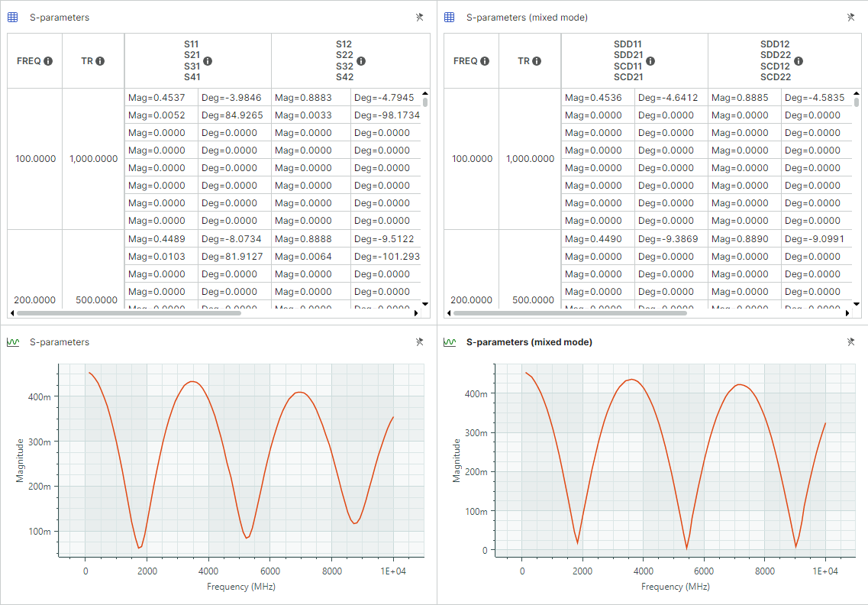Show info for SDD12 SDD22 SCD12 SCD22 column
This screenshot has width=868, height=605.
tap(799, 61)
